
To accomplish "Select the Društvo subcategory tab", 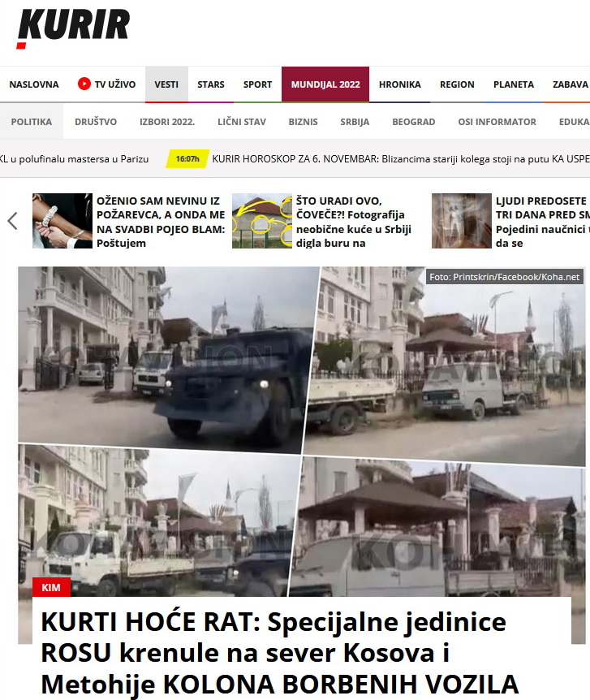I will 96,122.
